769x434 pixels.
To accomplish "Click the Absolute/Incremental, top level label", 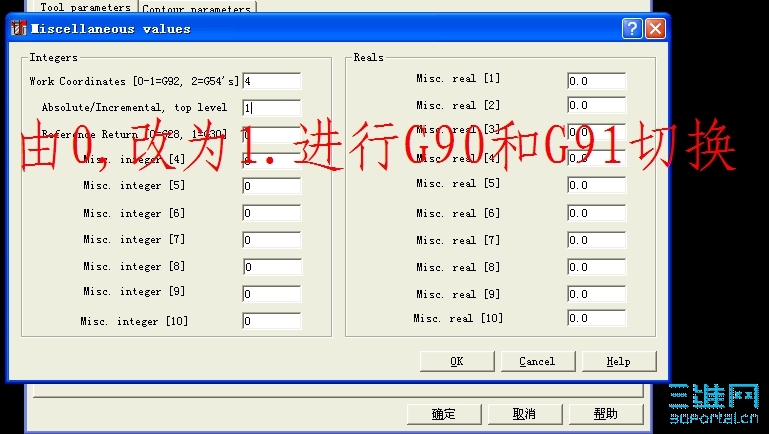I will coord(134,107).
